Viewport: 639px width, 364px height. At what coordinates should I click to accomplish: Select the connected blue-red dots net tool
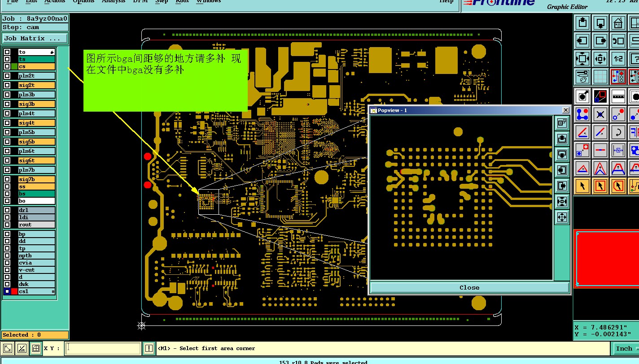click(582, 114)
